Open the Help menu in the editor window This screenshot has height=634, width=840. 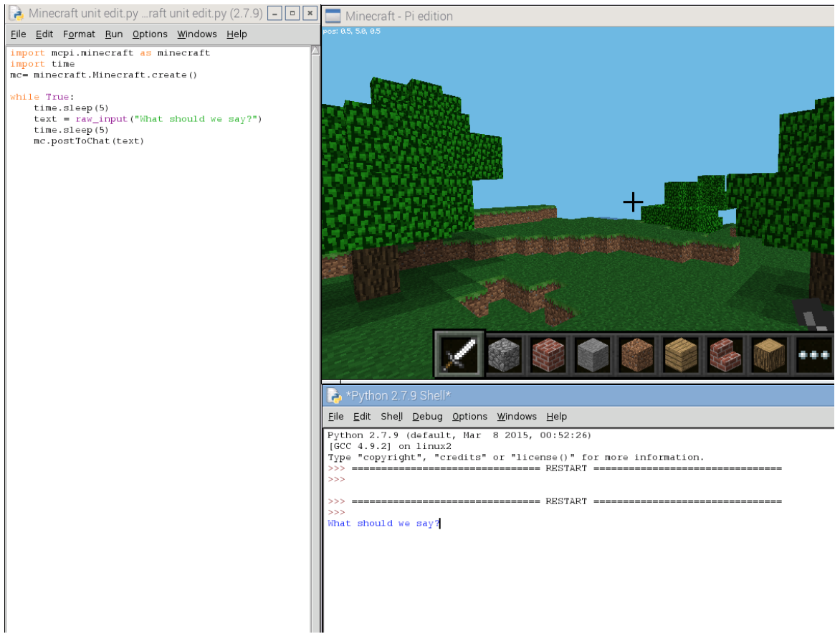(237, 34)
